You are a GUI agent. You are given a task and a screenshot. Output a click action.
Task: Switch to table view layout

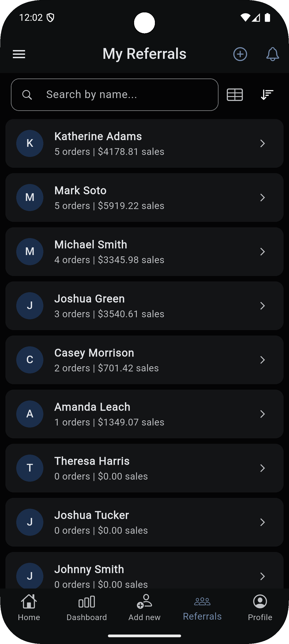[x=234, y=95]
